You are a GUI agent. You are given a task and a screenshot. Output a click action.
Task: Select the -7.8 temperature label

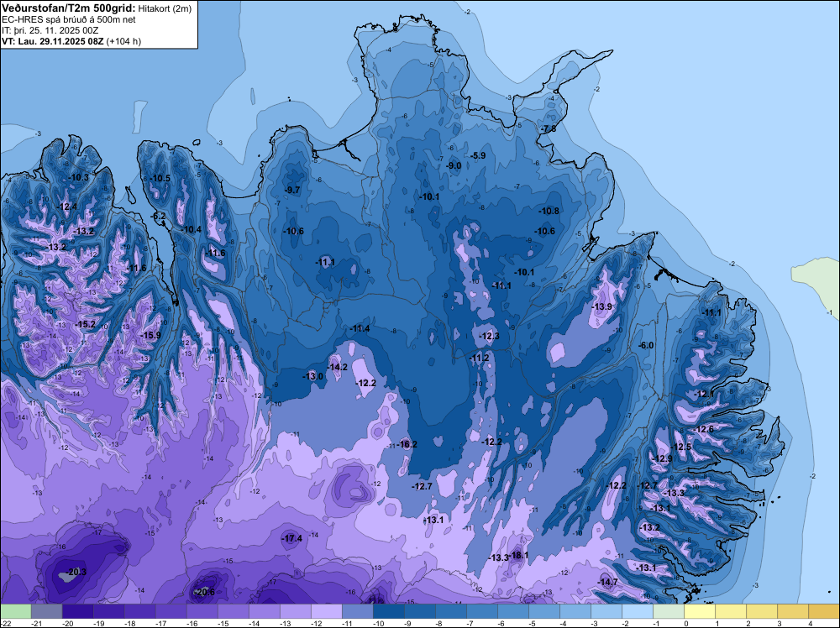click(x=548, y=129)
